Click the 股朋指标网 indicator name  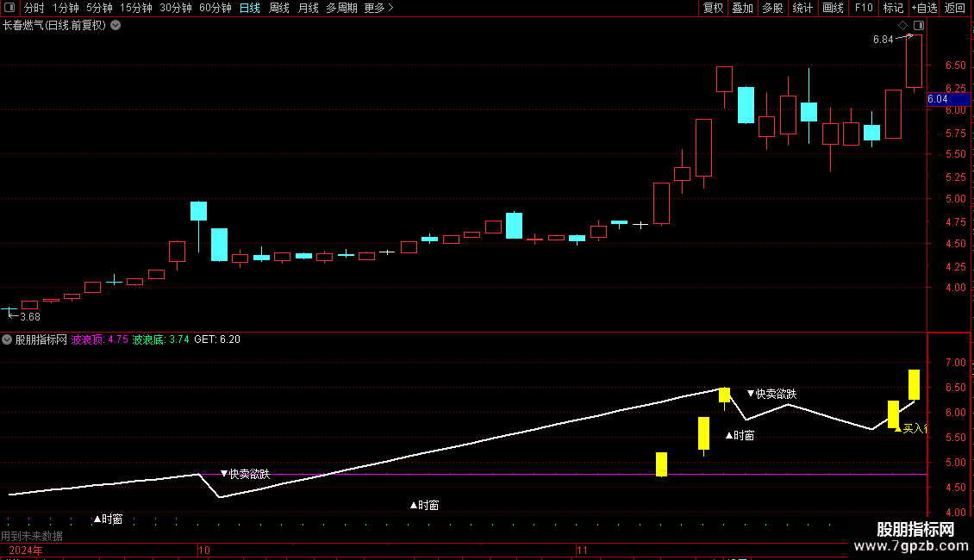click(x=41, y=339)
